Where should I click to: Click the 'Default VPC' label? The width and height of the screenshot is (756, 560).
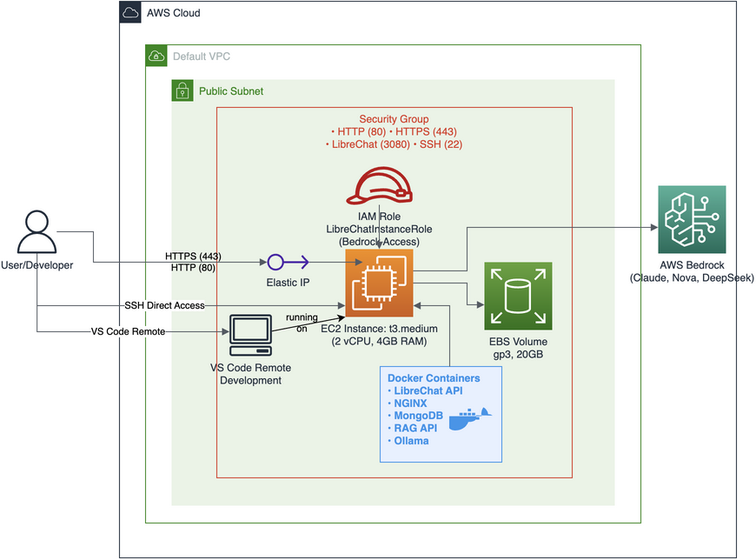[202, 57]
